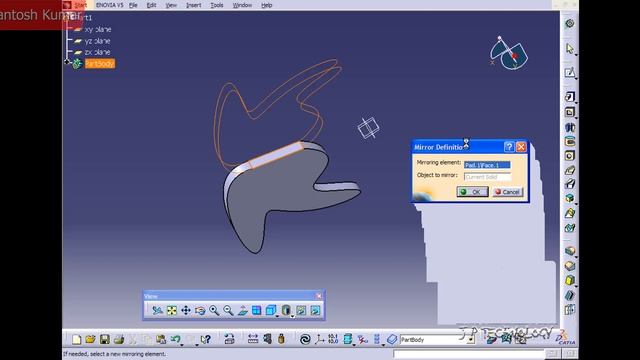The height and width of the screenshot is (360, 640).
Task: Open the Tools menu
Action: point(217,5)
